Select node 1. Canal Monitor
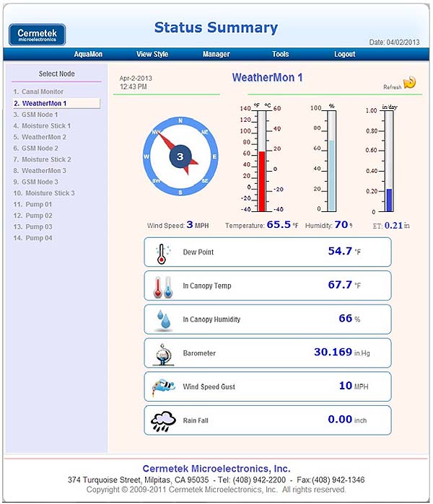The image size is (433, 504). (38, 92)
